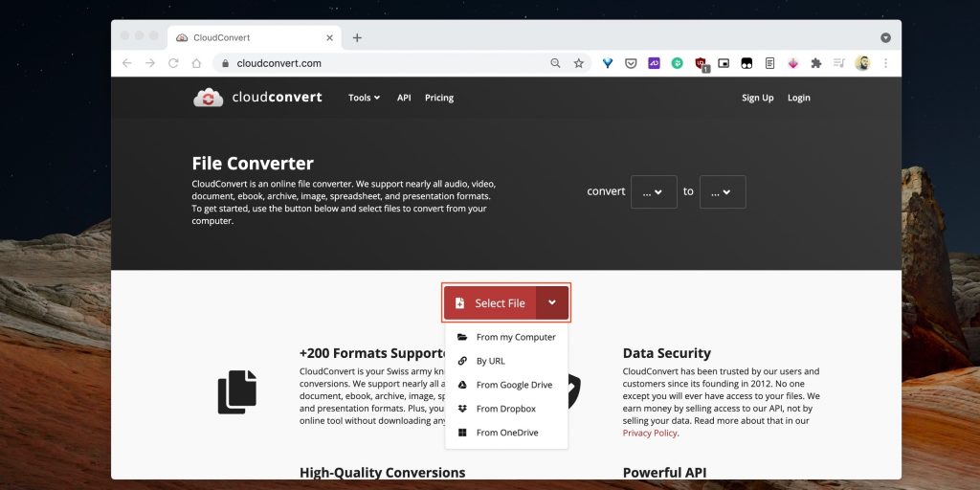Screen dimensions: 980x490
Task: Click the green circle extension icon
Action: 677,63
